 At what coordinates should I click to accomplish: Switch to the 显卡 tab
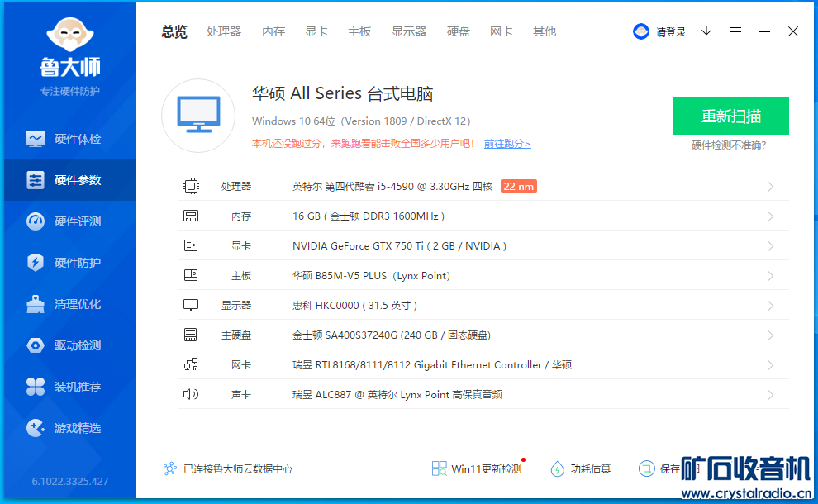coord(316,32)
